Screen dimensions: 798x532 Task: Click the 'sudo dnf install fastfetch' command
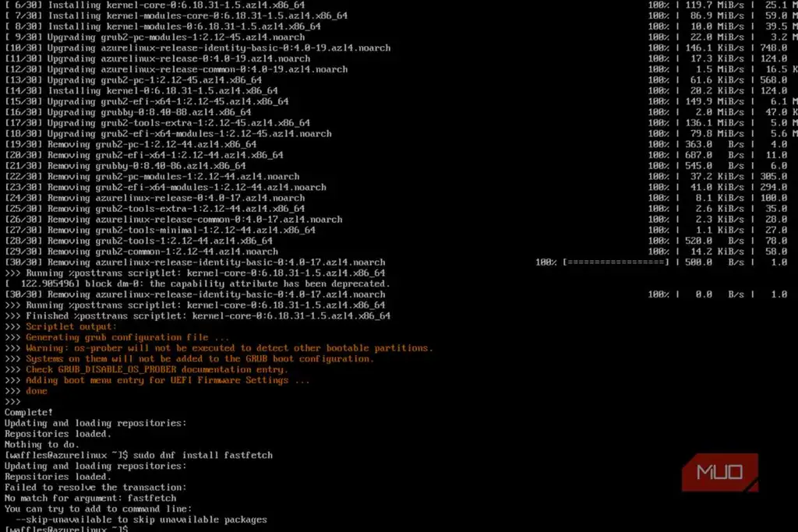click(203, 455)
